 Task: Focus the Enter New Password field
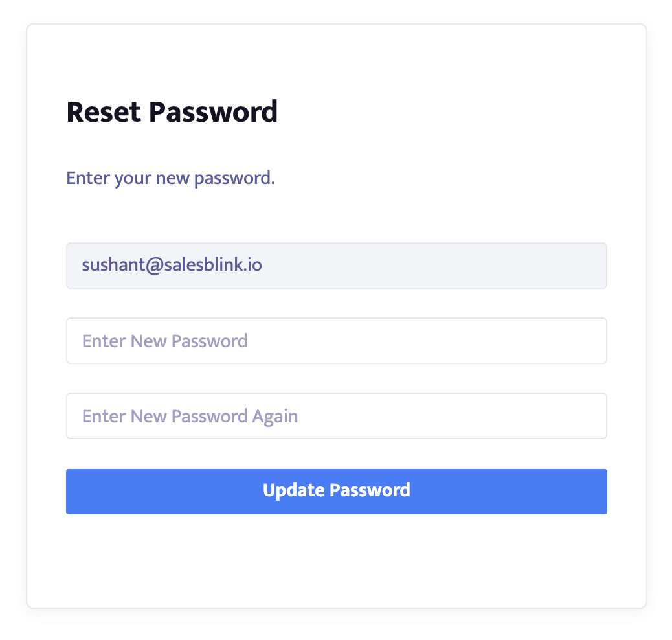(x=337, y=341)
